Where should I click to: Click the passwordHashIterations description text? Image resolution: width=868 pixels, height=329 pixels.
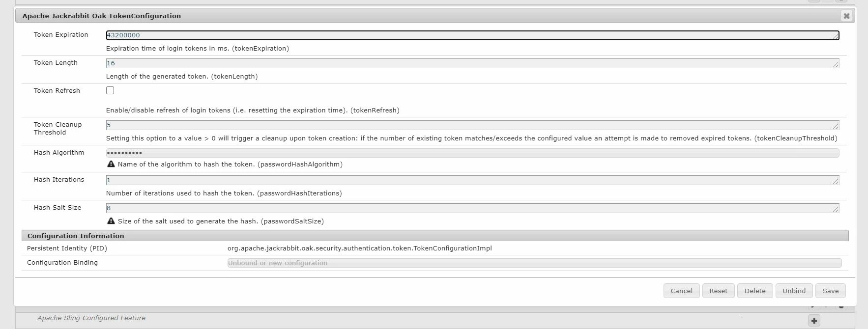pyautogui.click(x=224, y=193)
